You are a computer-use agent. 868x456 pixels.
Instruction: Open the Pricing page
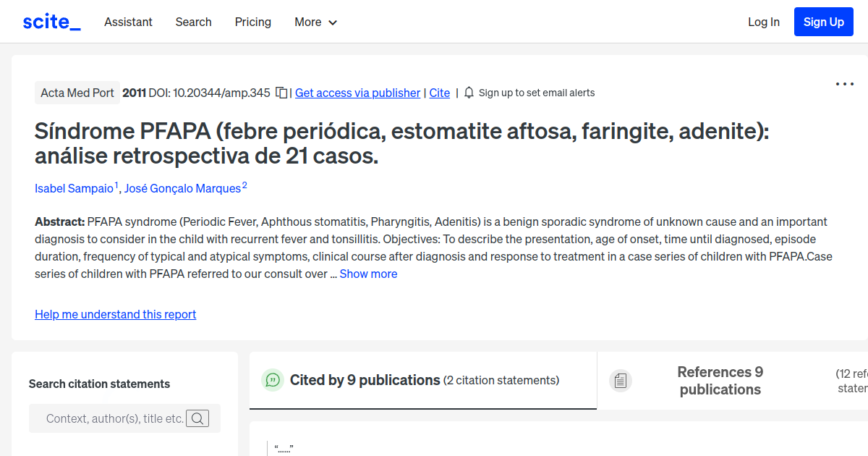tap(252, 22)
